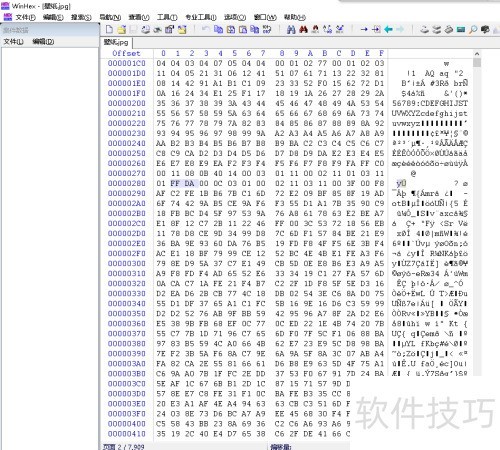Click the highlighted DA byte at offset 00000280
500x450 pixels.
click(x=189, y=183)
